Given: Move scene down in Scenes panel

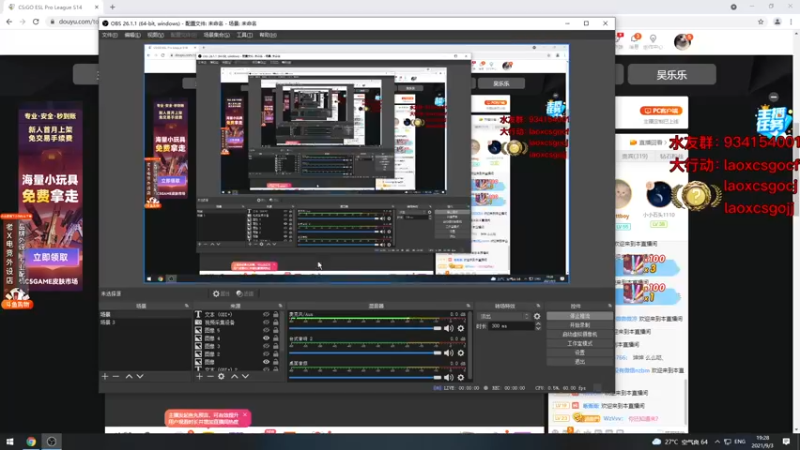Looking at the screenshot, I should click(140, 377).
